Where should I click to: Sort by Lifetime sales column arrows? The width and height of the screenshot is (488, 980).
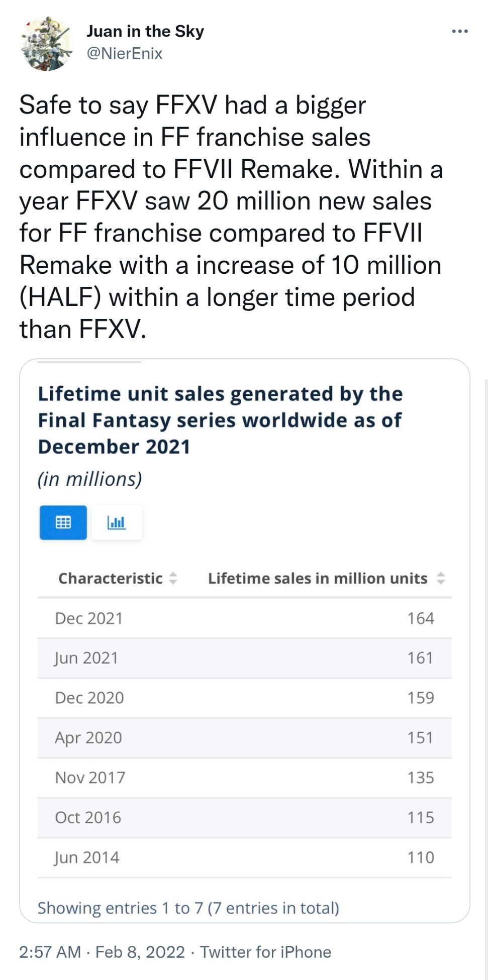(441, 578)
